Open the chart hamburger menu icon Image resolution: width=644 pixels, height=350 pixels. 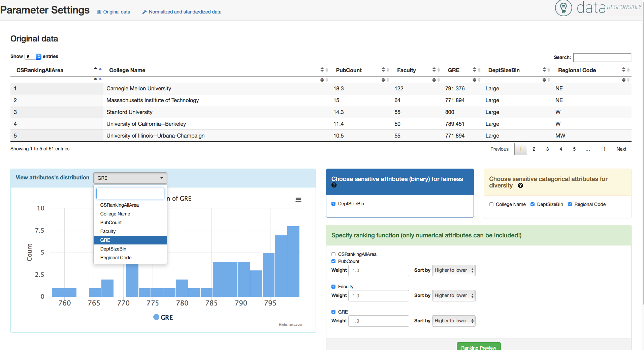298,200
